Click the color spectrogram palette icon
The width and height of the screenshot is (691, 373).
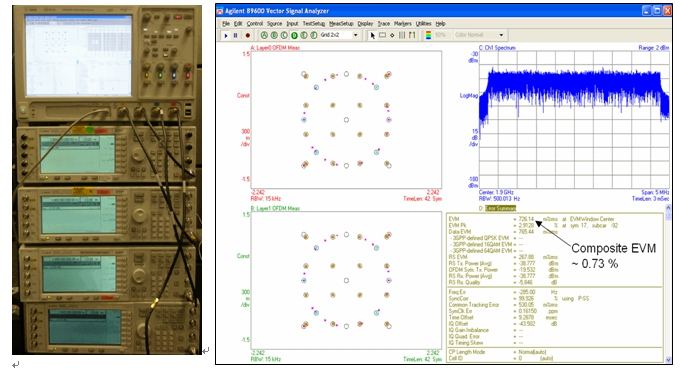click(428, 35)
